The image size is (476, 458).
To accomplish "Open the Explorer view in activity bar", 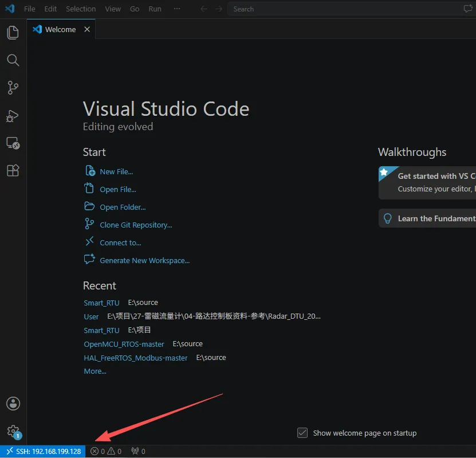I will pos(13,33).
